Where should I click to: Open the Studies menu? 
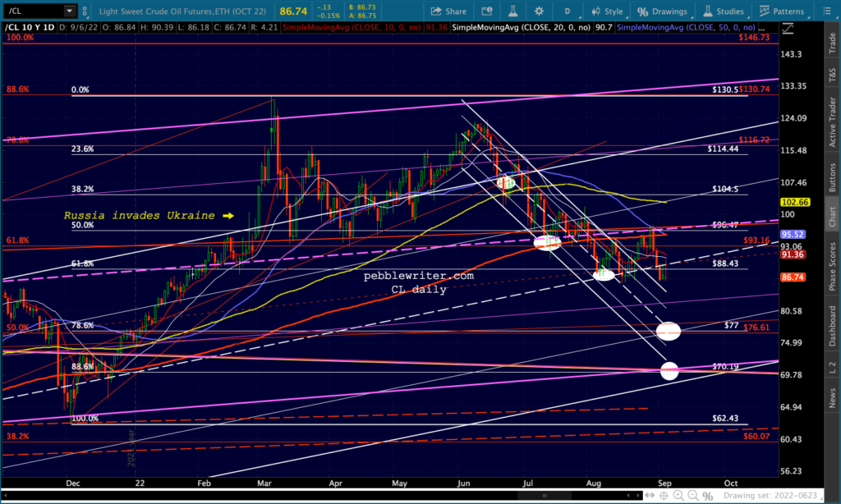click(724, 11)
